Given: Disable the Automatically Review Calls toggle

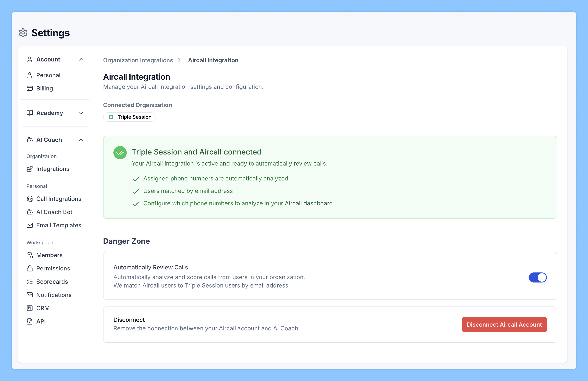Looking at the screenshot, I should [538, 277].
